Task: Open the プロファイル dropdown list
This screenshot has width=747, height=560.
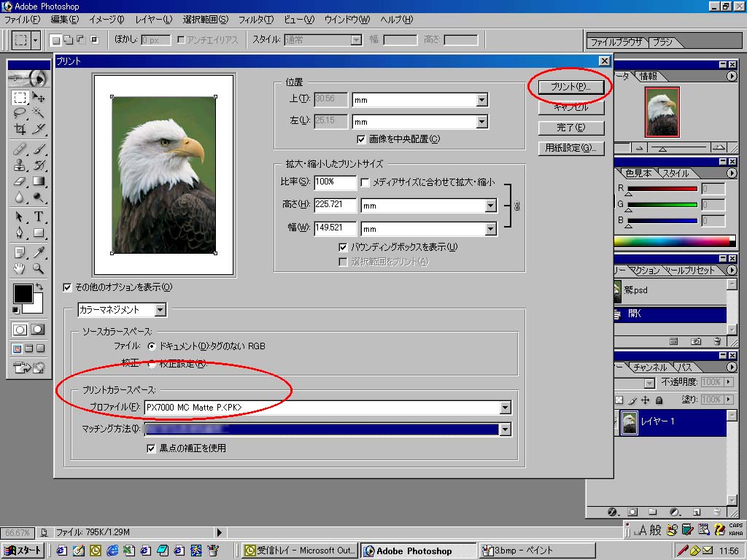Action: click(x=505, y=408)
